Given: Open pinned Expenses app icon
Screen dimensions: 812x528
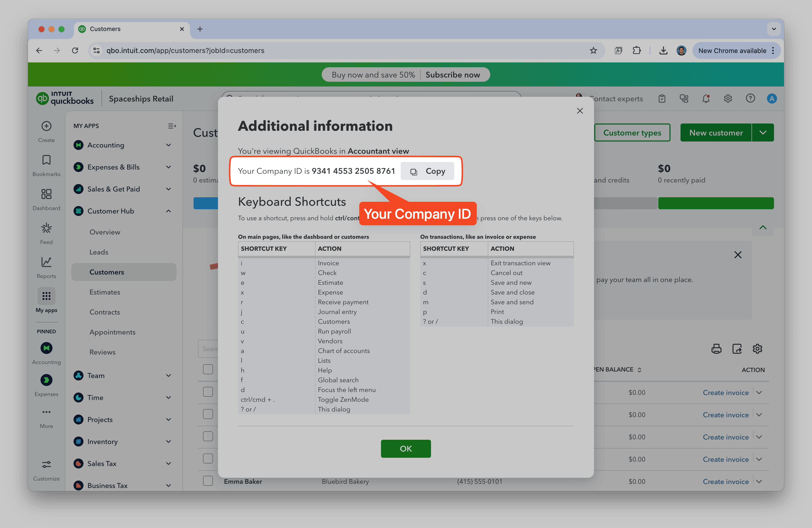Looking at the screenshot, I should pyautogui.click(x=46, y=380).
